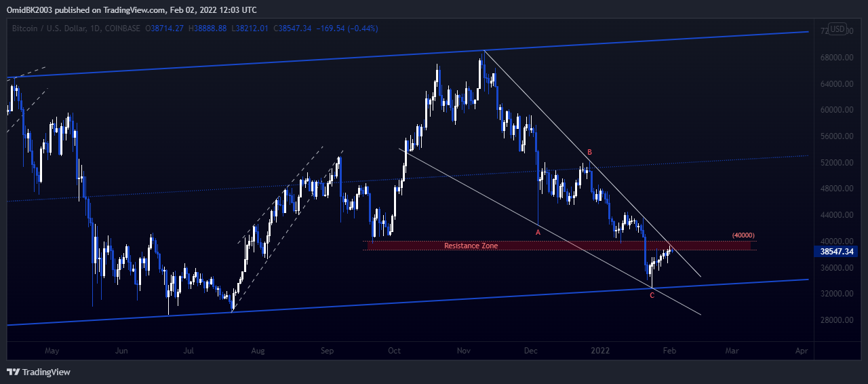Click the 56000.00 price axis label

coord(835,136)
